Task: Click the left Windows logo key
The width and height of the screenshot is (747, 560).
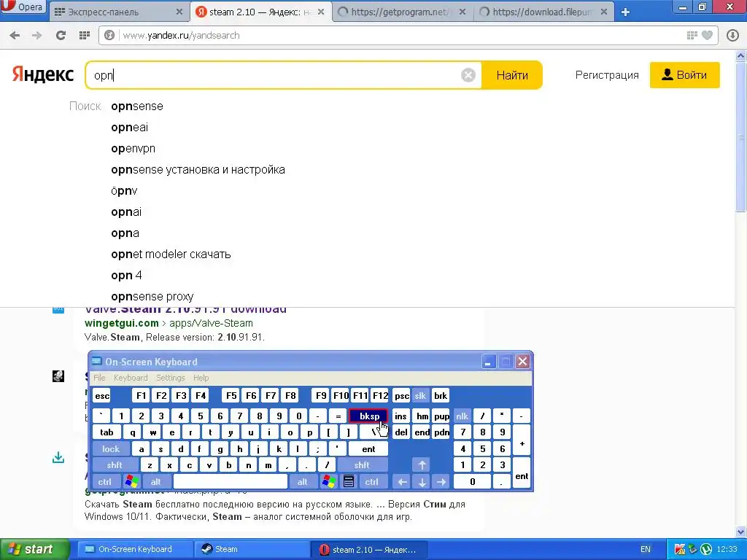Action: (x=132, y=482)
